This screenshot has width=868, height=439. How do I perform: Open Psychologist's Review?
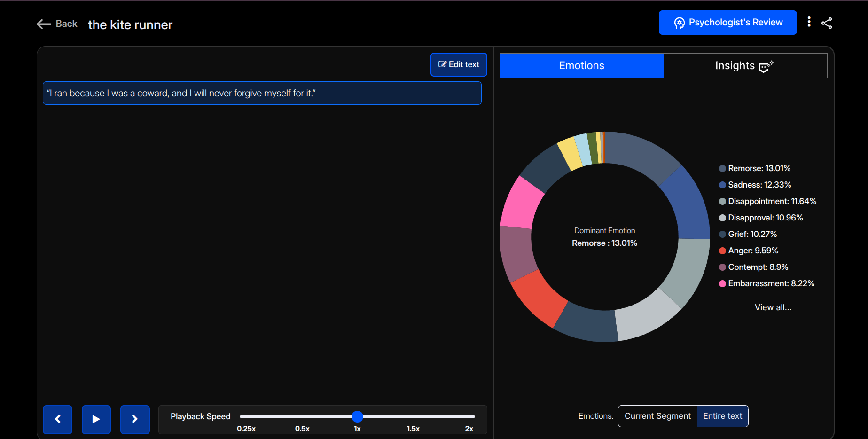coord(727,23)
